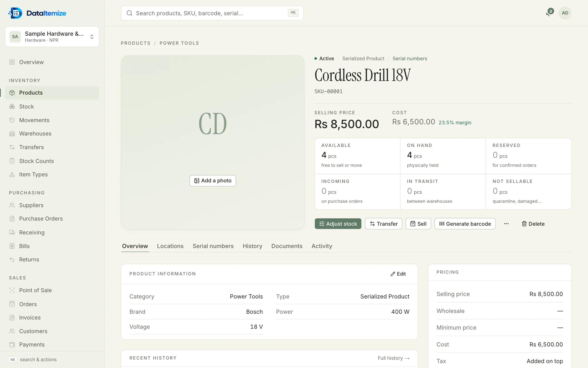Open Item Types in the sidebar
588x368 pixels.
coord(52,174)
